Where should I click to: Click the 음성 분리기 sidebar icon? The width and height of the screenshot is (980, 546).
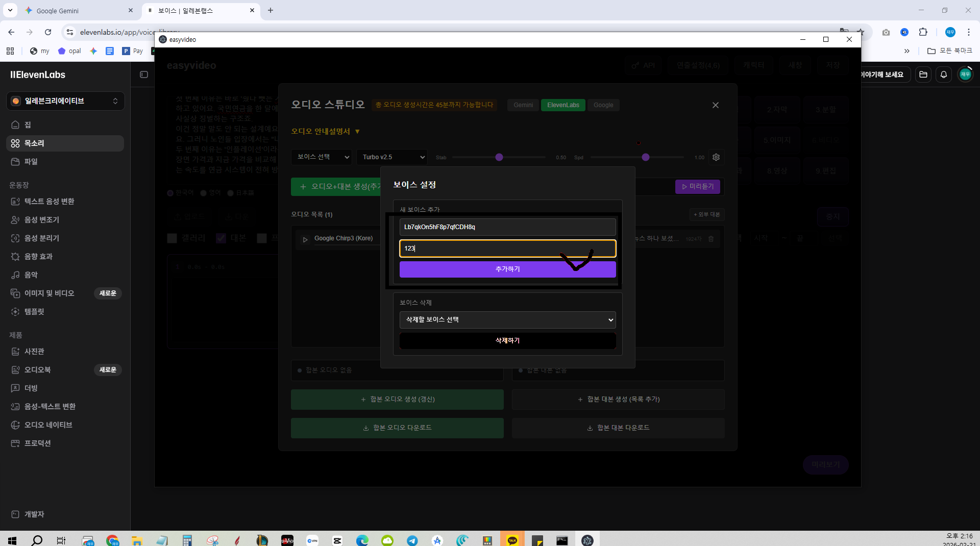pyautogui.click(x=15, y=238)
